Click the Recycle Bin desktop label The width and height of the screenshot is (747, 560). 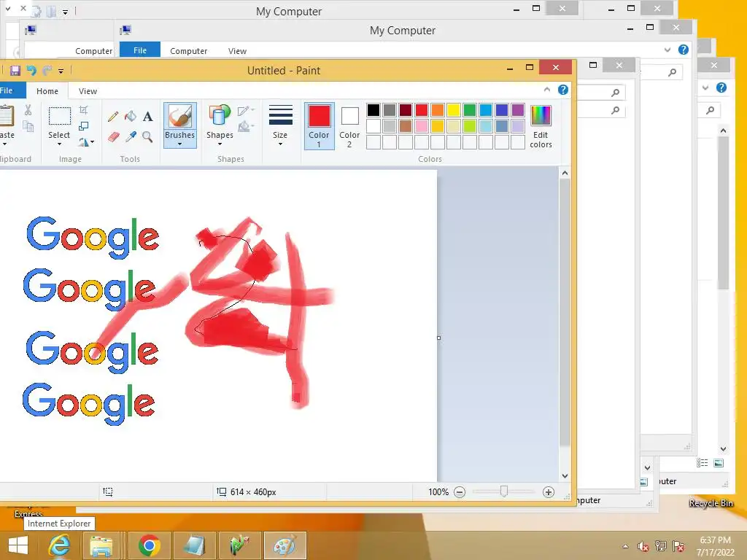pyautogui.click(x=711, y=503)
